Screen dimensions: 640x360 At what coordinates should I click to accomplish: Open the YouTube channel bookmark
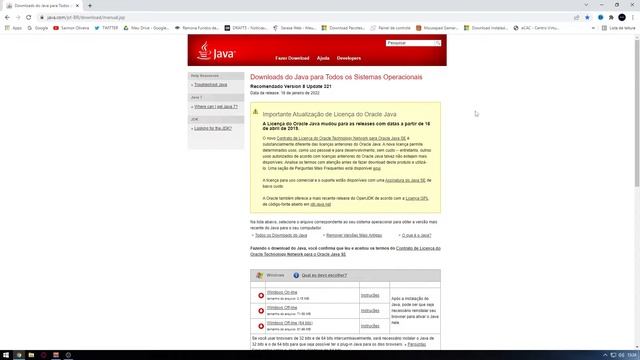tap(71, 28)
